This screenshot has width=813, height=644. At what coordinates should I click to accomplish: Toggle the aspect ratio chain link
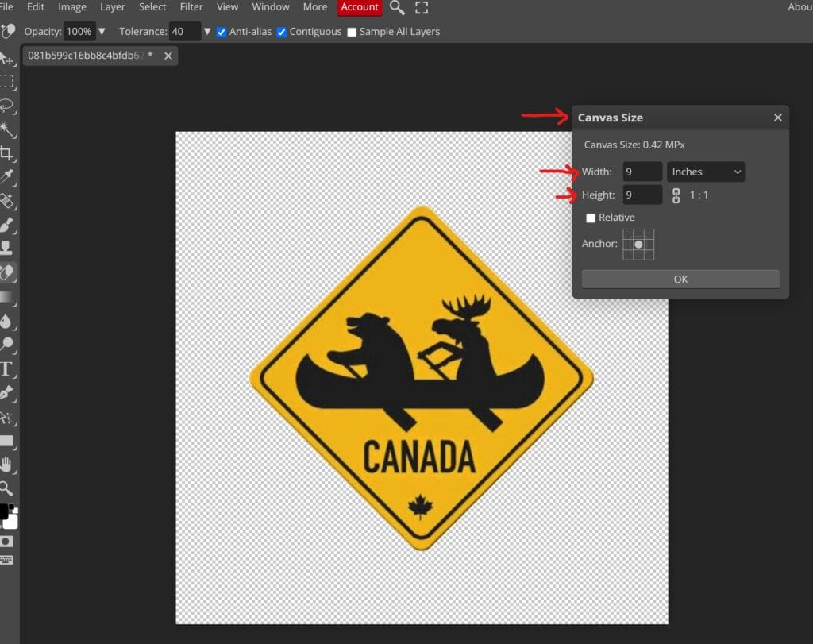click(676, 195)
